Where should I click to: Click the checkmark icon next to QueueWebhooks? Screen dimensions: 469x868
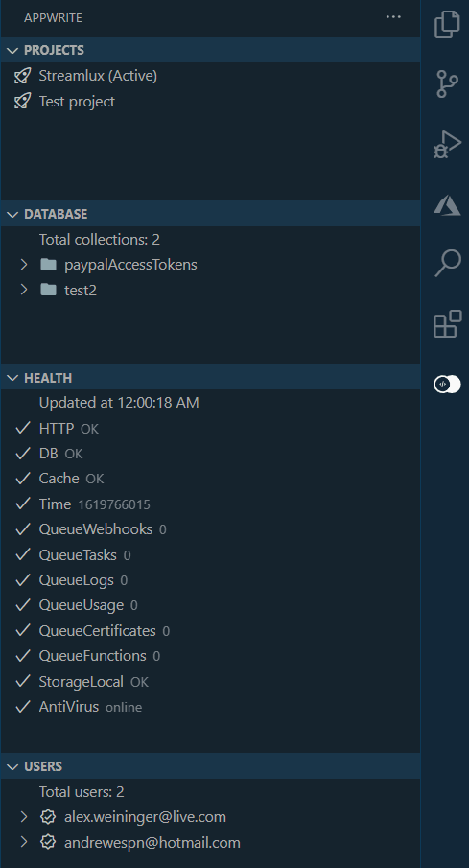pos(23,529)
